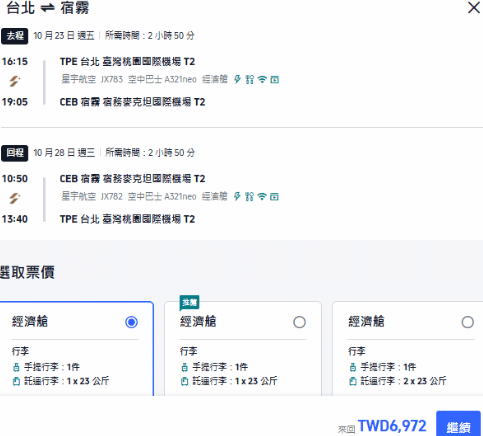Select the 2 x 23 公斤 fare radio button
Viewport: 483px width, 436px height.
point(468,322)
